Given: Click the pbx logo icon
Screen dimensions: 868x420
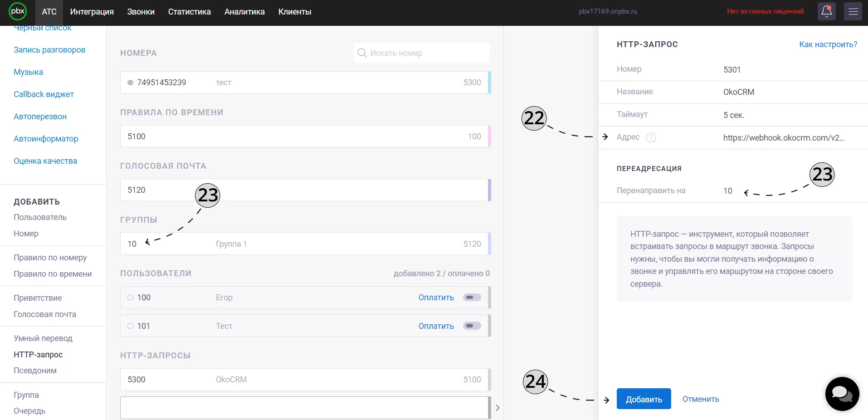Looking at the screenshot, I should click(x=18, y=11).
